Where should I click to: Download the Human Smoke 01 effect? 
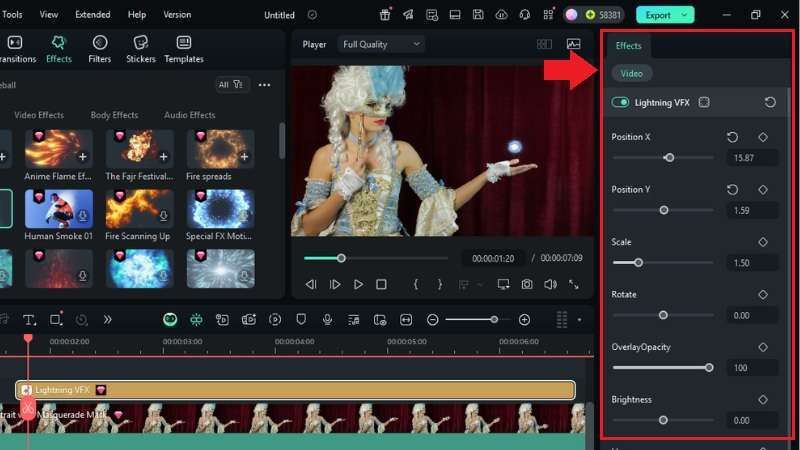pyautogui.click(x=83, y=216)
